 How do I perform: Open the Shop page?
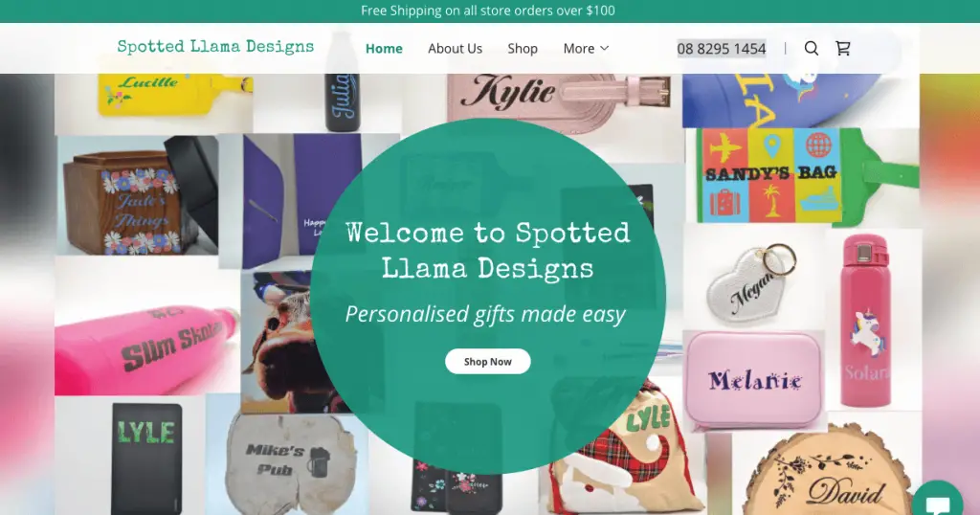click(x=523, y=48)
